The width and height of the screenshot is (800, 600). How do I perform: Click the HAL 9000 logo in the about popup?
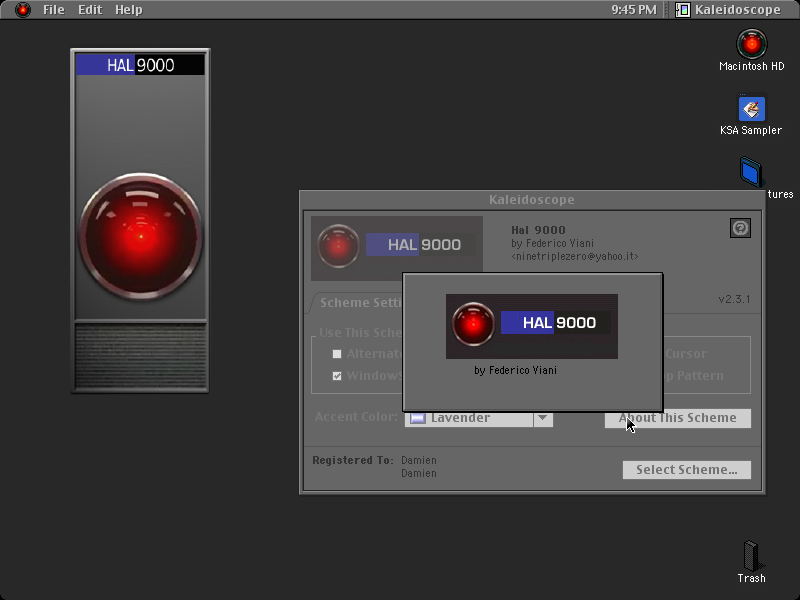click(x=532, y=326)
